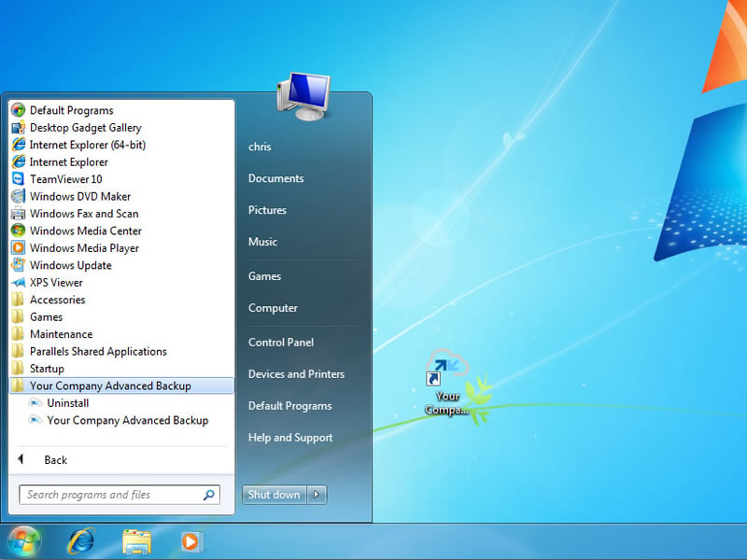Open the Your Compa... desktop shortcut
Image resolution: width=747 pixels, height=560 pixels.
(447, 383)
